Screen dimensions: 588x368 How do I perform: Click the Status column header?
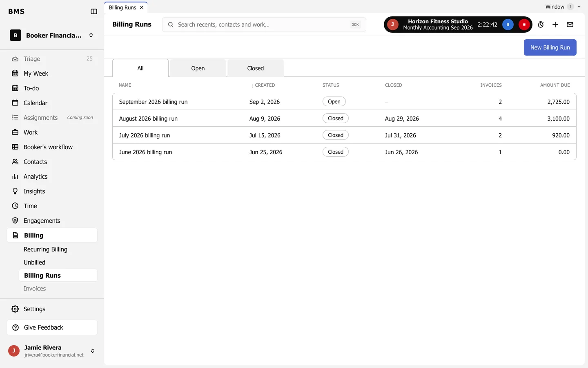331,85
